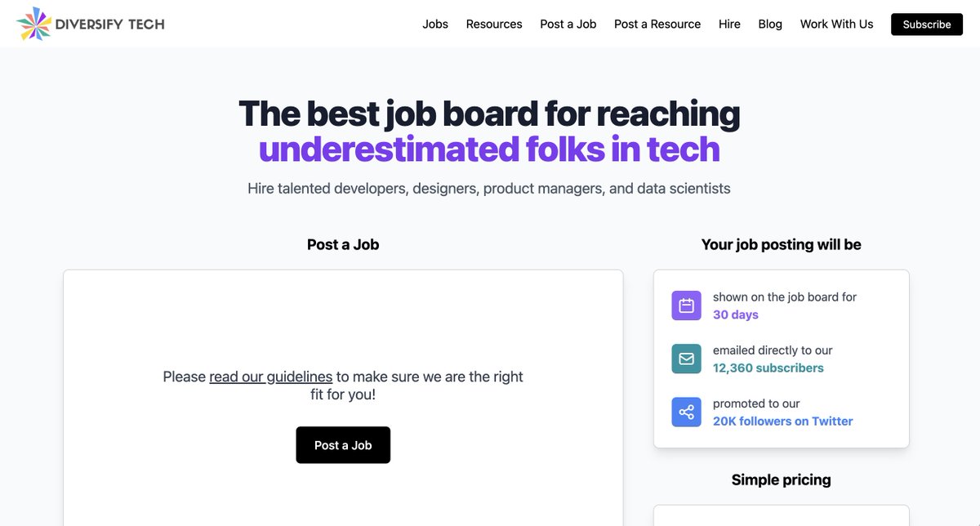Open the Blog nav link

770,25
